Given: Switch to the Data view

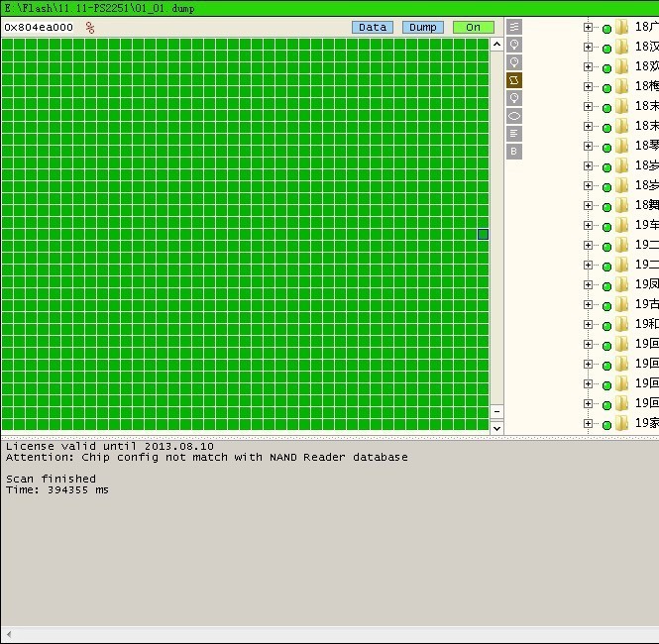Looking at the screenshot, I should [373, 27].
